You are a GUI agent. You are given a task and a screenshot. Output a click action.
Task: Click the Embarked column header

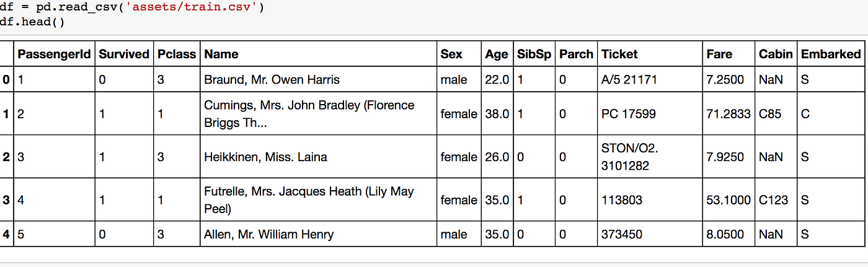[831, 54]
